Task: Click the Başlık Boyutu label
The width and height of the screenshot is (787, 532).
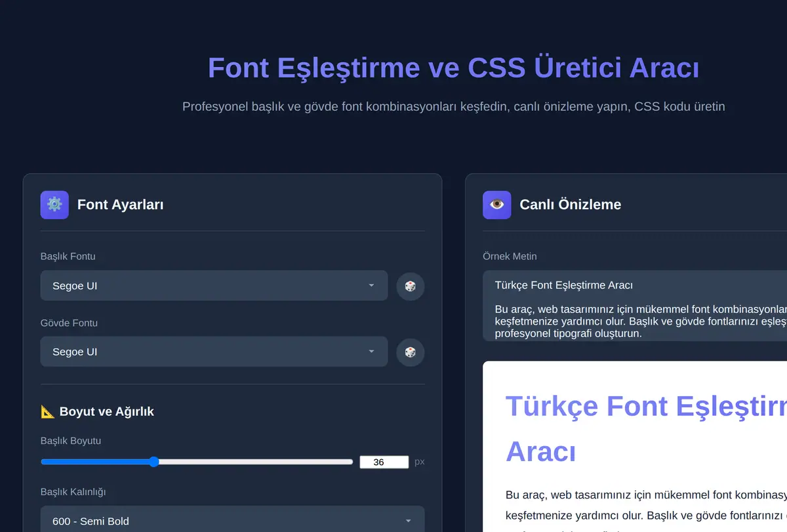Action: (x=71, y=441)
